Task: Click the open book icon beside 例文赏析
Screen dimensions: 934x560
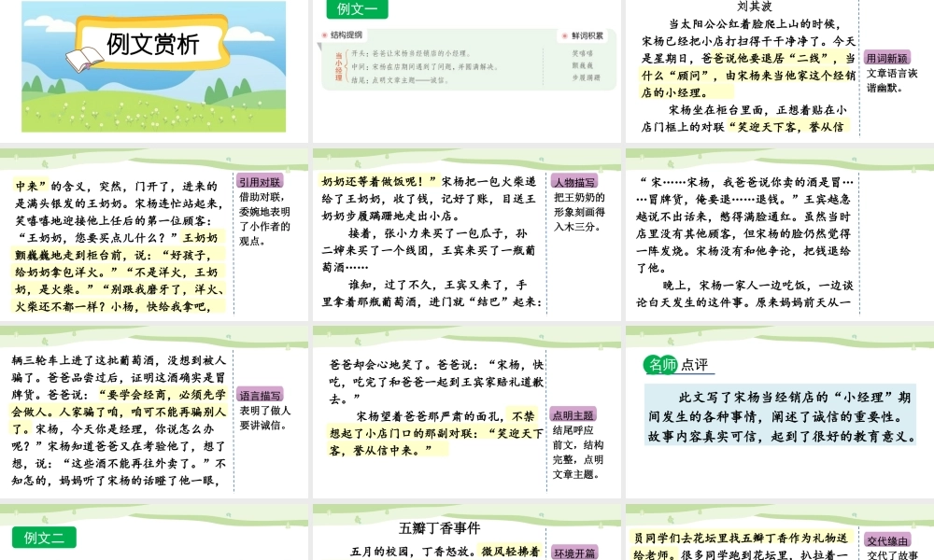Action: [85, 59]
